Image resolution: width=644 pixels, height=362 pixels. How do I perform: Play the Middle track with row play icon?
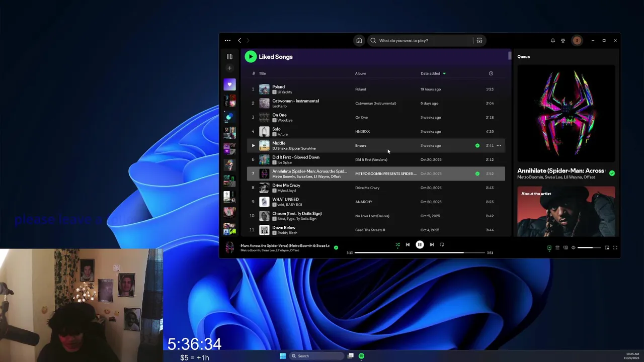(x=253, y=145)
